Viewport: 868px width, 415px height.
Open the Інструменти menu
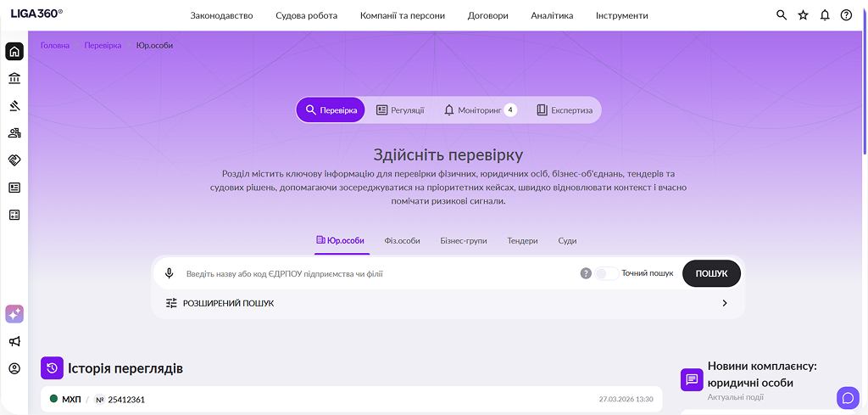pos(621,15)
